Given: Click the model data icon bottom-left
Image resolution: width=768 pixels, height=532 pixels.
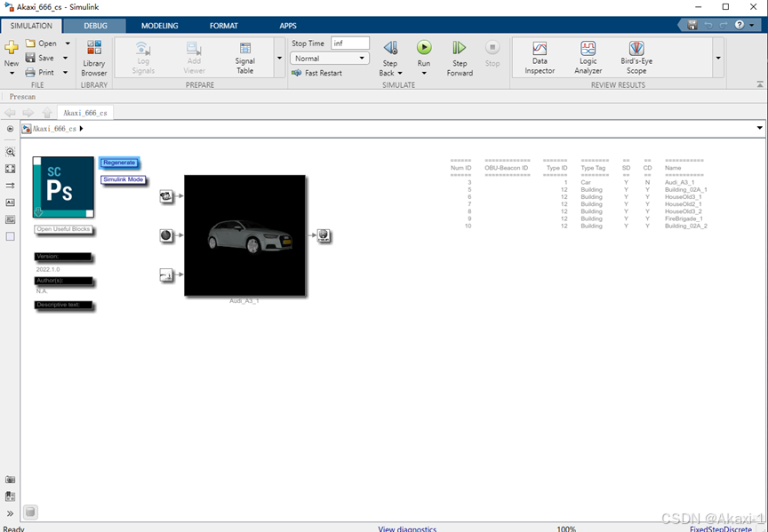Looking at the screenshot, I should [x=30, y=512].
